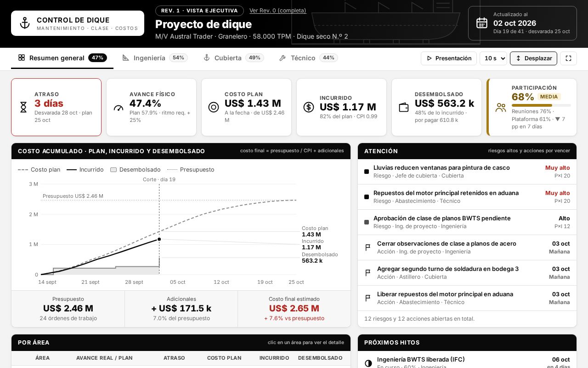
Task: Switch to the Resumen general tab
Action: point(62,58)
